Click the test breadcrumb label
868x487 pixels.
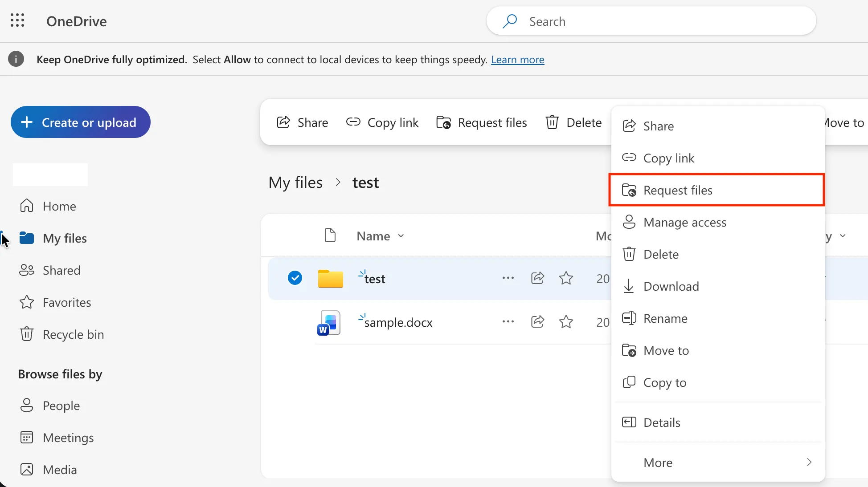tap(365, 183)
